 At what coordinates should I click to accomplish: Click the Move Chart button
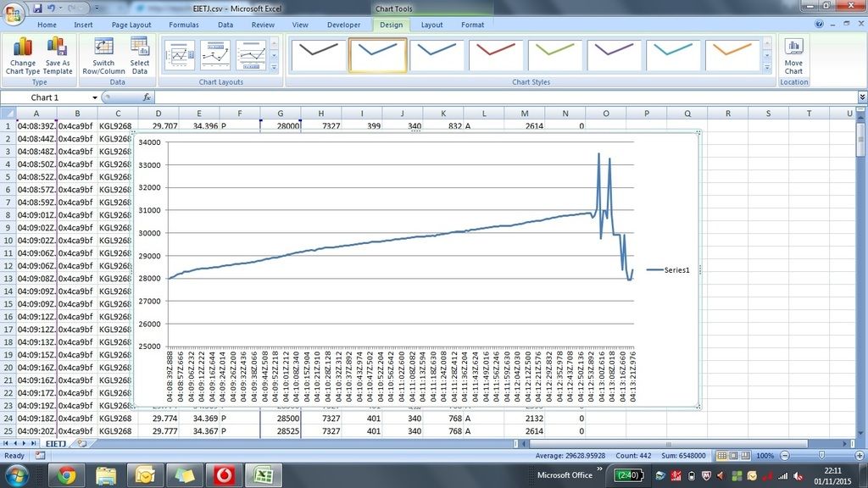(793, 56)
